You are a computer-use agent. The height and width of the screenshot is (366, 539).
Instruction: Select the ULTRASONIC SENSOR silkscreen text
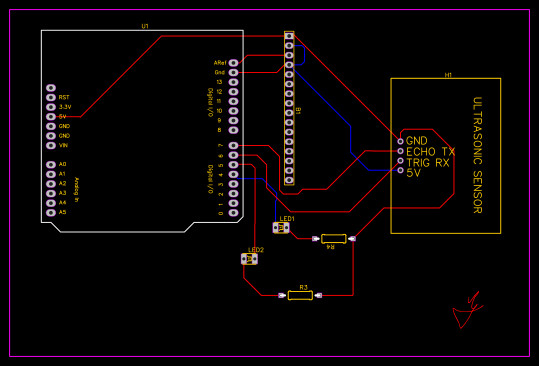click(x=478, y=155)
